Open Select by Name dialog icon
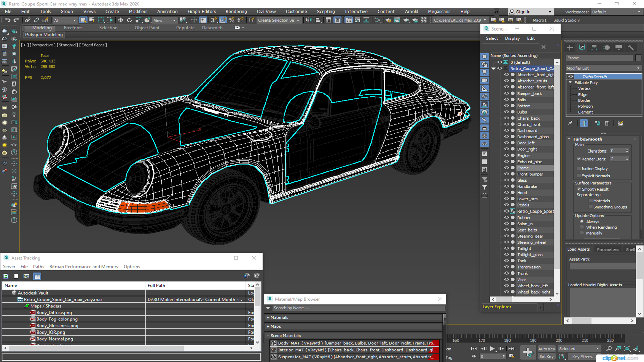Viewport: 644px width, 362px height. pyautogui.click(x=92, y=20)
